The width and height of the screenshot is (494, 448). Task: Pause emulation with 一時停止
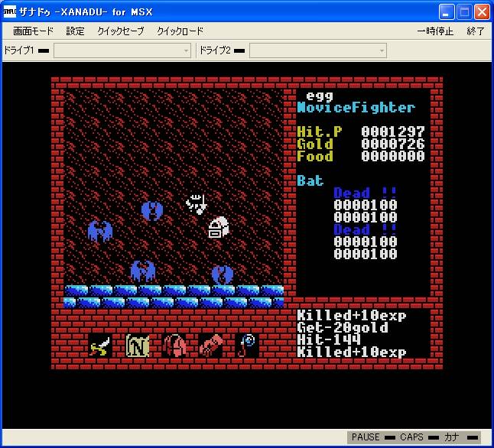pos(435,31)
